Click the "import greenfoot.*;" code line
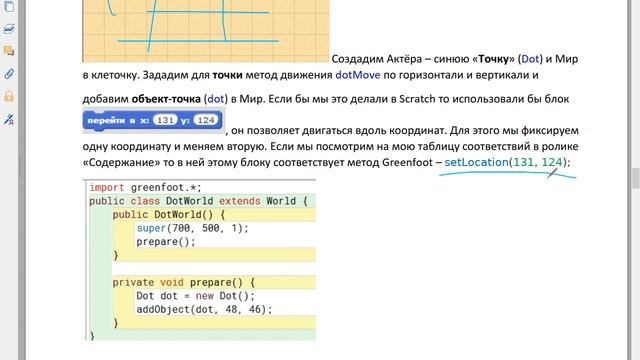640x360 pixels. coord(145,188)
